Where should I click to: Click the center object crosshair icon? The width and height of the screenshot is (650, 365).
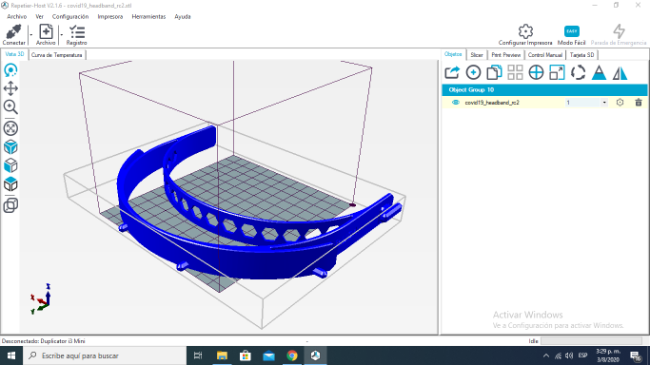point(536,73)
